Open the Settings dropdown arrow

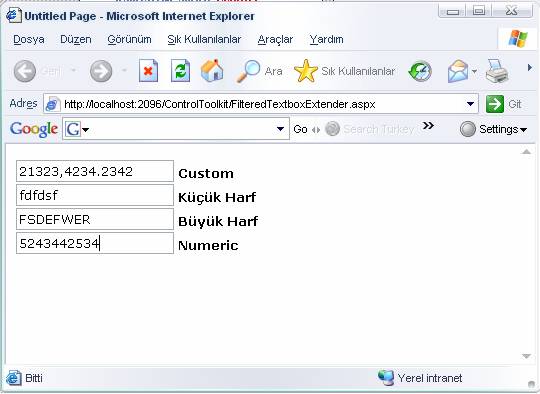click(523, 130)
